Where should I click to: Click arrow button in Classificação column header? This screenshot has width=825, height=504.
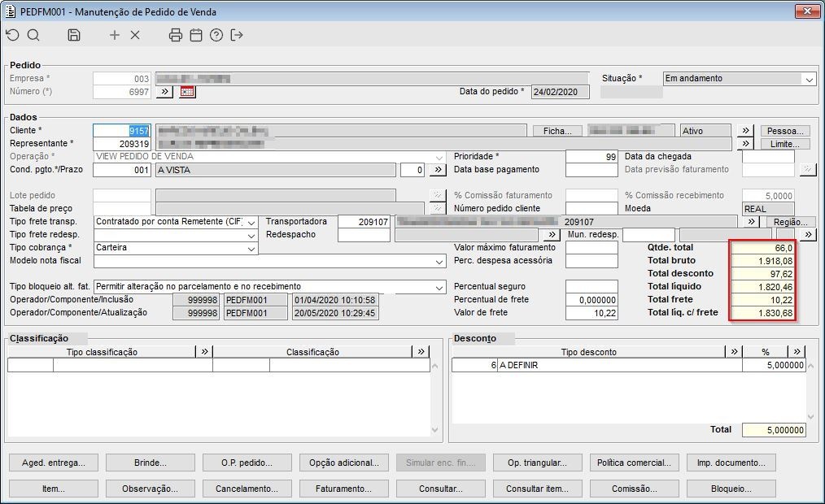pos(421,352)
